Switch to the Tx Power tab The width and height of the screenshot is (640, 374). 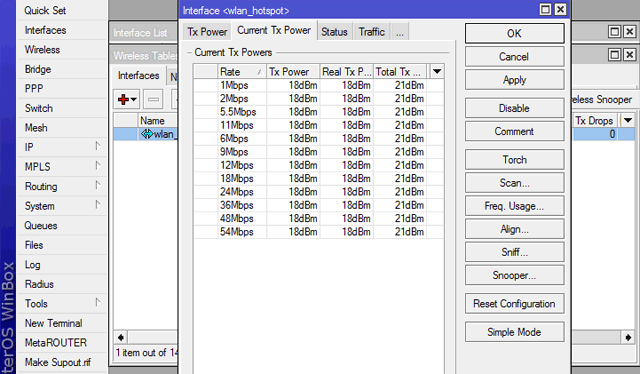coord(207,32)
